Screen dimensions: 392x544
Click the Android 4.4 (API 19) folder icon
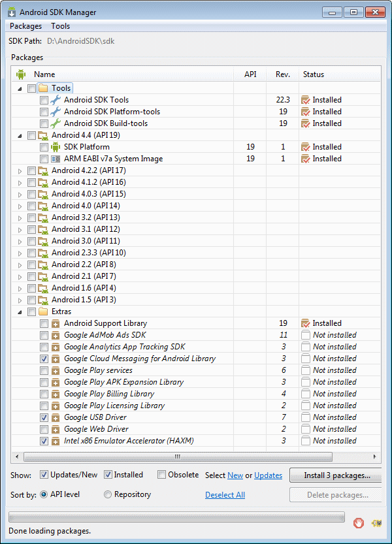pyautogui.click(x=43, y=135)
